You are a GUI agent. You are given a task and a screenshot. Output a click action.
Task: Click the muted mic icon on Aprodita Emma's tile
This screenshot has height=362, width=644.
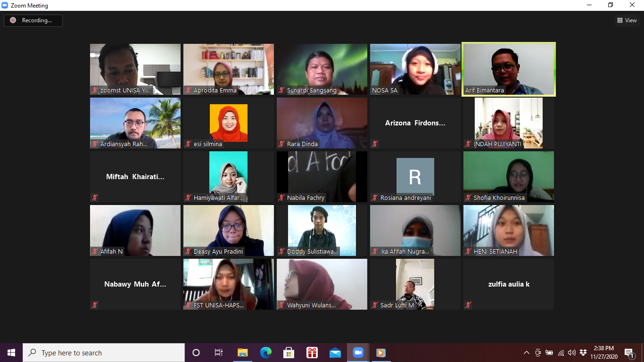188,90
